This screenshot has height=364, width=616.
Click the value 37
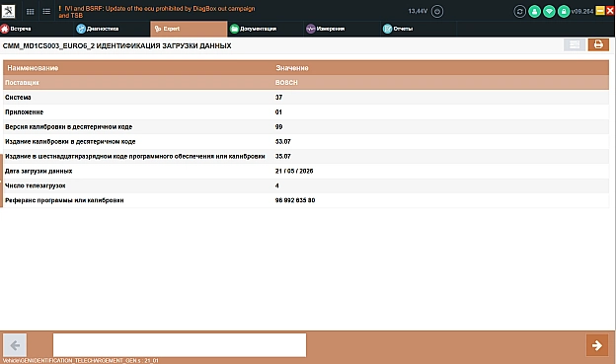tap(278, 98)
